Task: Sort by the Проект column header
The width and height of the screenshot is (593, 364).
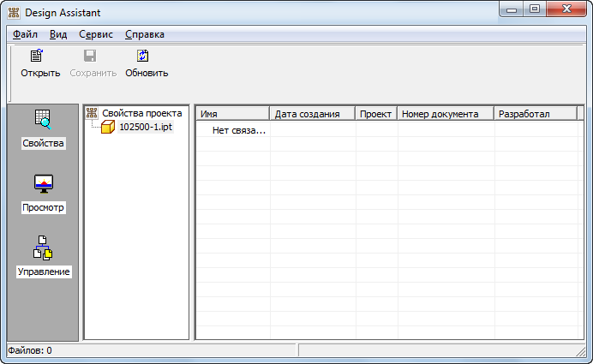Action: (x=376, y=114)
